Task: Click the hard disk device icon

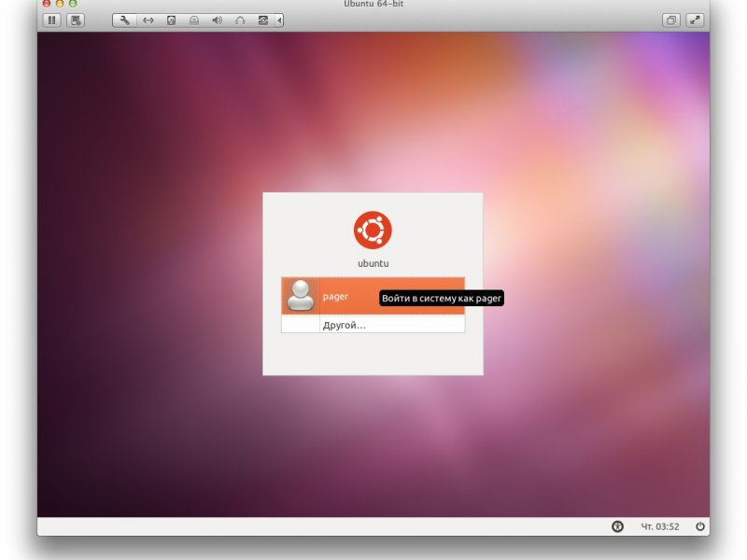Action: pyautogui.click(x=171, y=21)
